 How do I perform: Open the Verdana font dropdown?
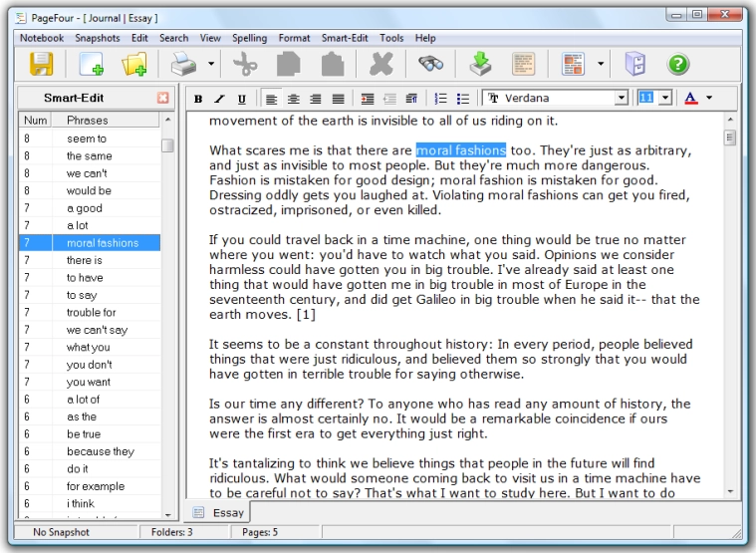[621, 98]
